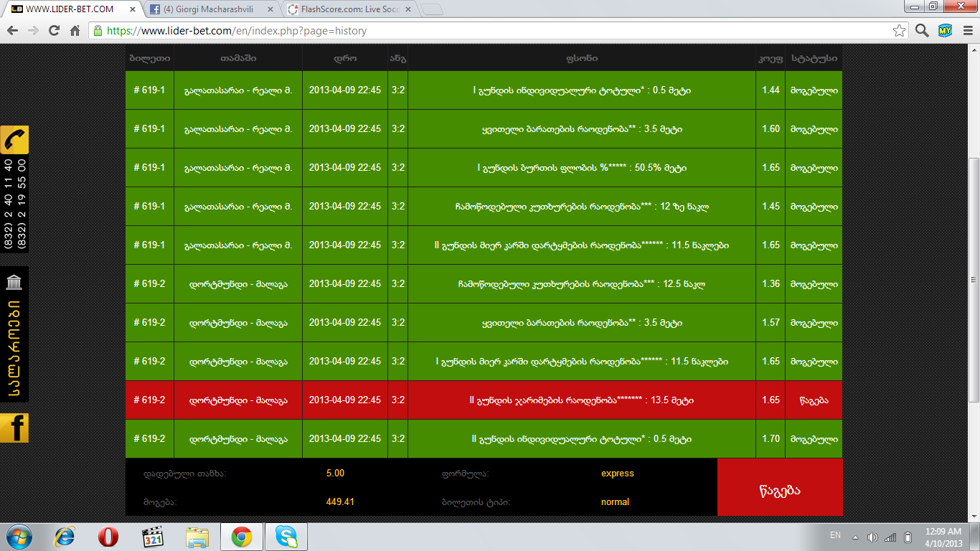Click the yellow phone icon in left sidebar
This screenshot has height=551, width=980.
tap(14, 140)
